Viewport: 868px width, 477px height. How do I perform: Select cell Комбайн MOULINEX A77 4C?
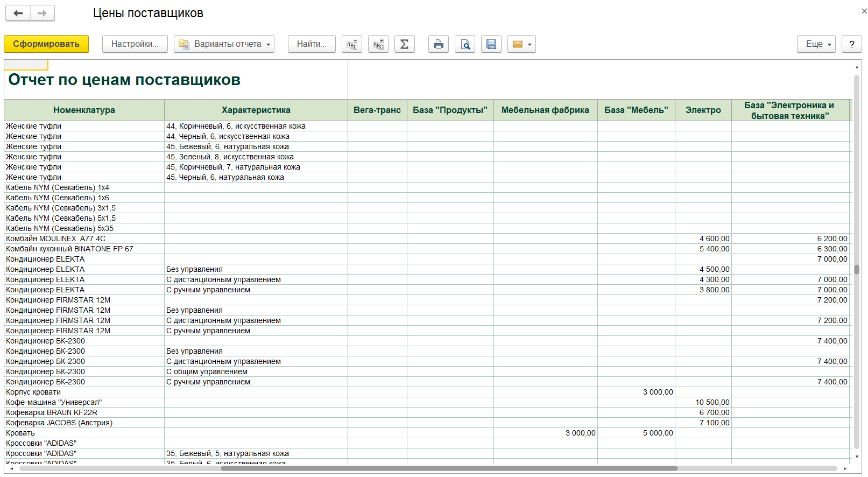[x=84, y=239]
